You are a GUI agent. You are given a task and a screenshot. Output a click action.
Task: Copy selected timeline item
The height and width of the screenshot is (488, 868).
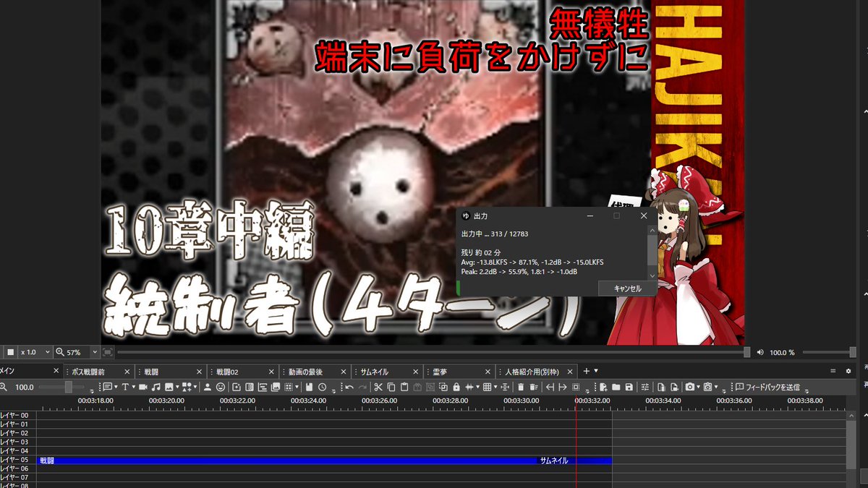[x=391, y=387]
